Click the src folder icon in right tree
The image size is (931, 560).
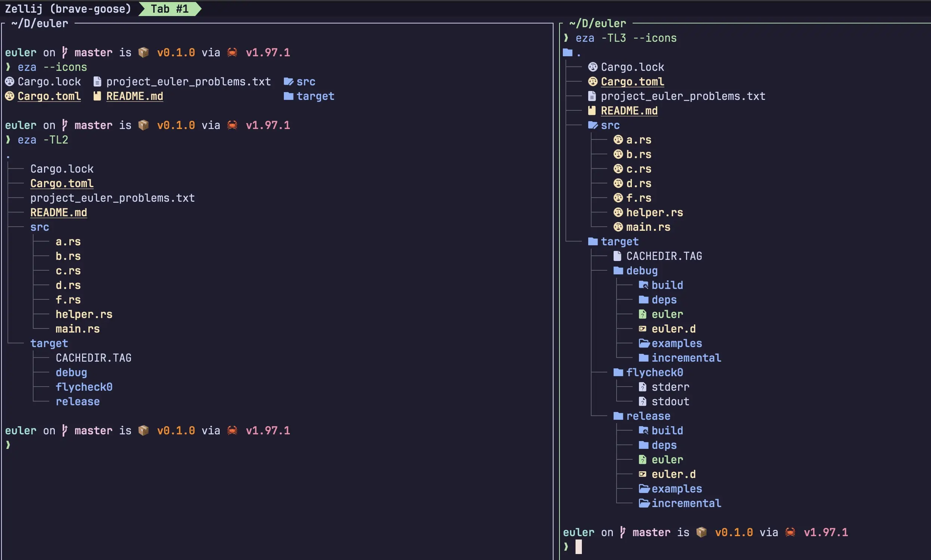pyautogui.click(x=593, y=125)
